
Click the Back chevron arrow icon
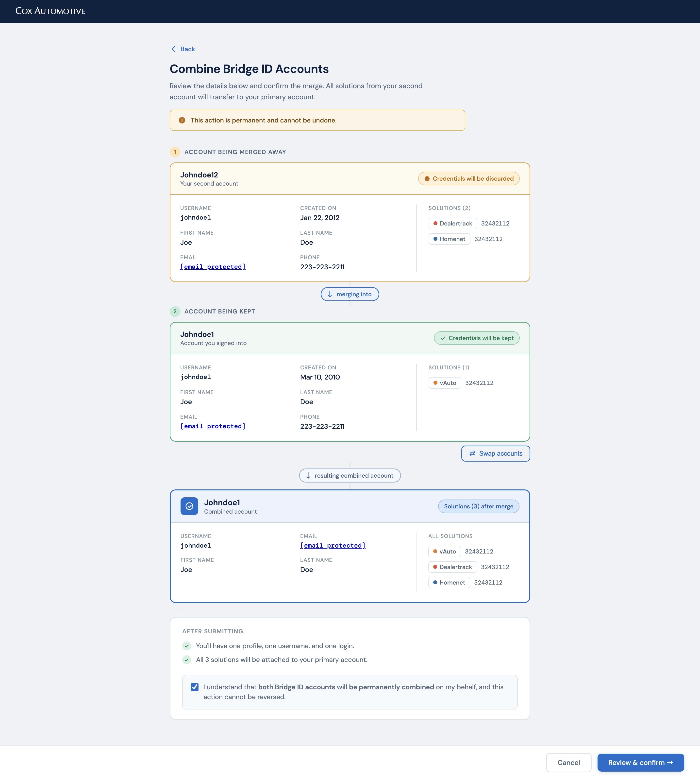click(x=173, y=49)
